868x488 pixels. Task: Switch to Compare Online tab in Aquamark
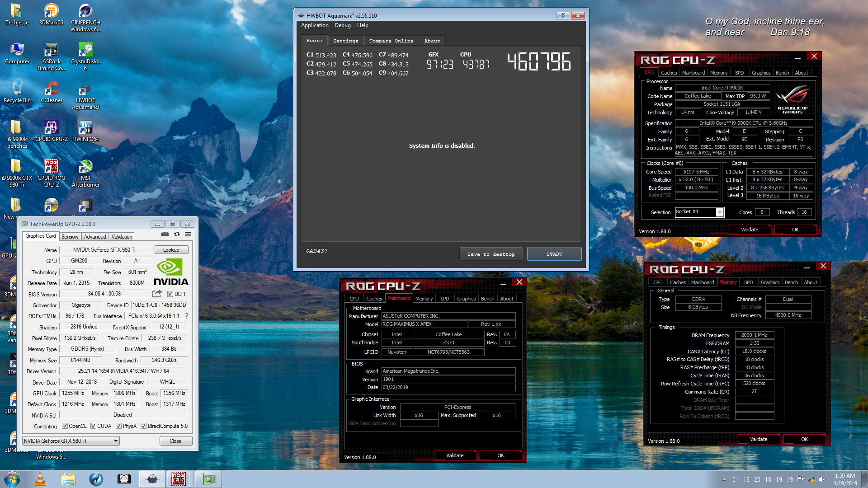click(391, 41)
